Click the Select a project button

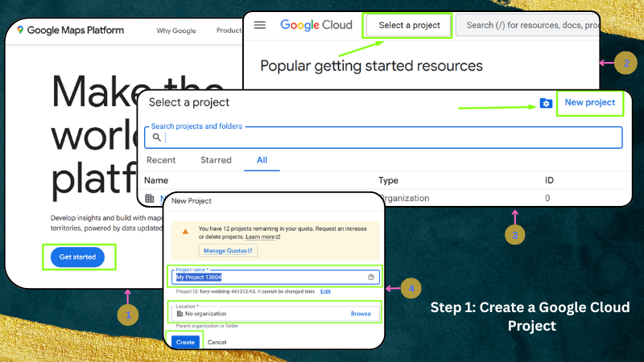(x=409, y=26)
